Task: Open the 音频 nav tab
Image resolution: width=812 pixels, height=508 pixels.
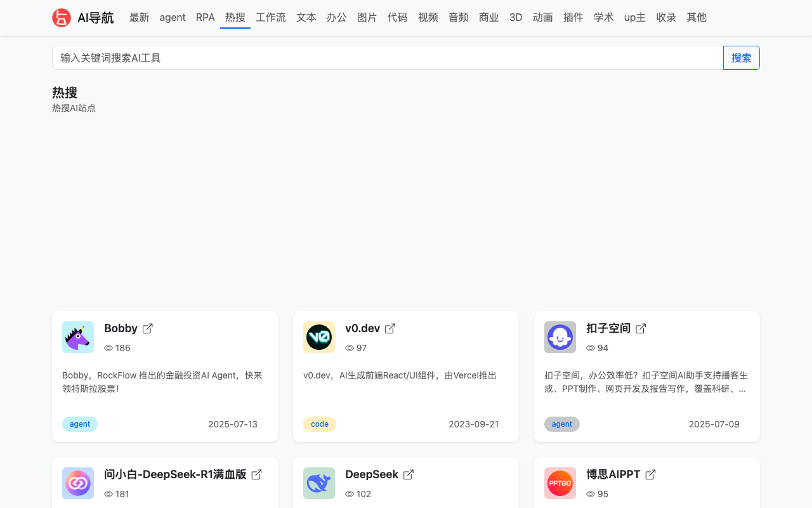Action: [459, 18]
